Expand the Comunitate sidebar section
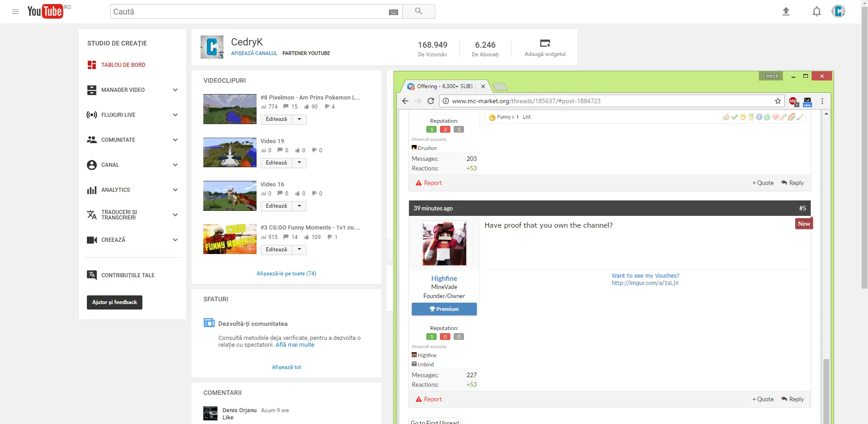This screenshot has height=424, width=868. pyautogui.click(x=175, y=140)
